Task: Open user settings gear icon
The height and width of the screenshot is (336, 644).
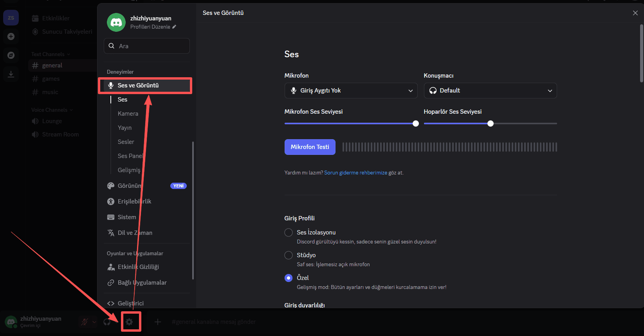Action: coord(129,322)
